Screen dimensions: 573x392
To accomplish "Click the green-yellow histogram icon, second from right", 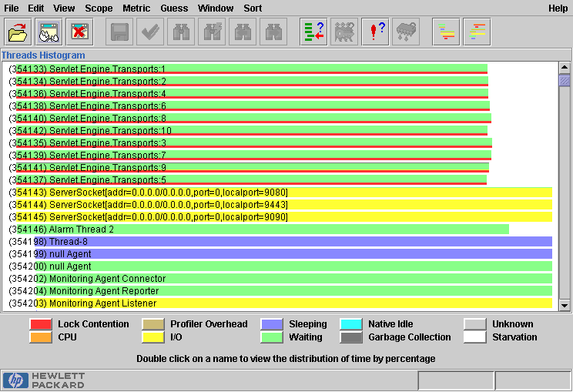I will 447,32.
